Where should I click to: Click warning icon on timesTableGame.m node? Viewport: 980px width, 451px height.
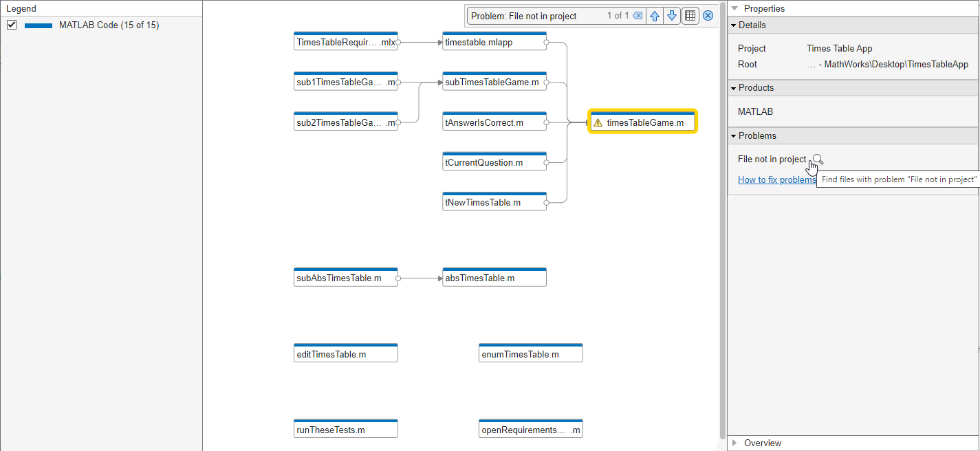(598, 123)
